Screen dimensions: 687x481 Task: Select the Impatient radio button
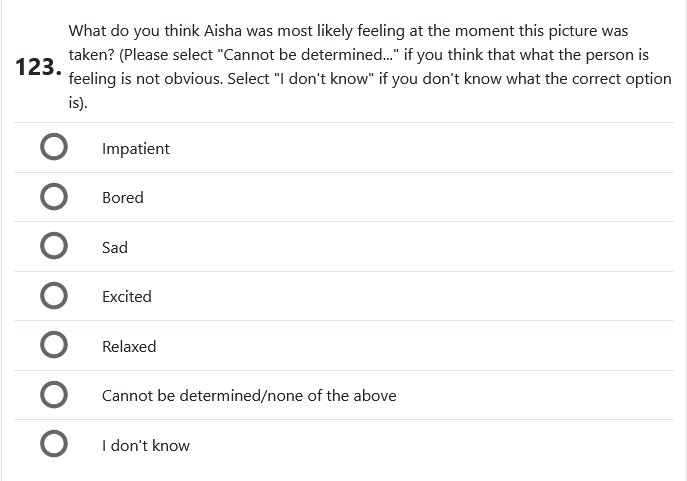(54, 148)
